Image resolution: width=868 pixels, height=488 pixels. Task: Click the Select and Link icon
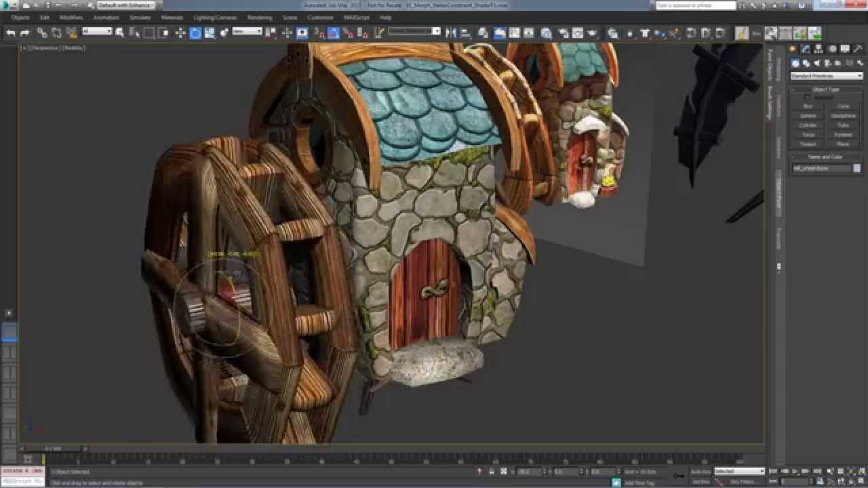42,33
